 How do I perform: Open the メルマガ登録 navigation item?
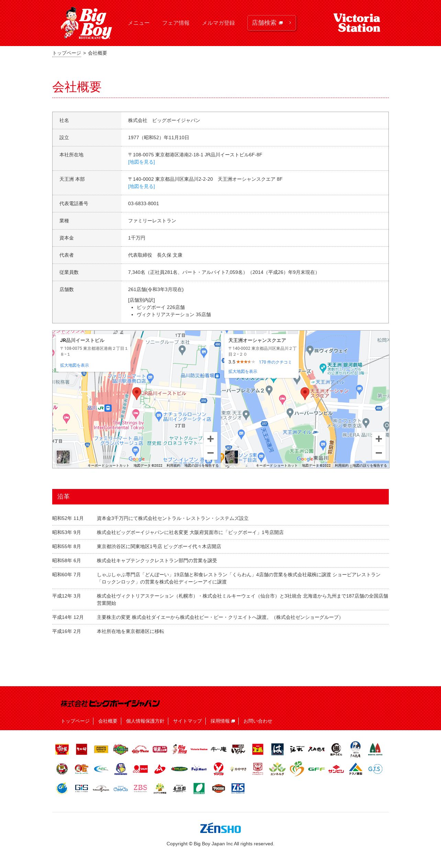coord(218,23)
